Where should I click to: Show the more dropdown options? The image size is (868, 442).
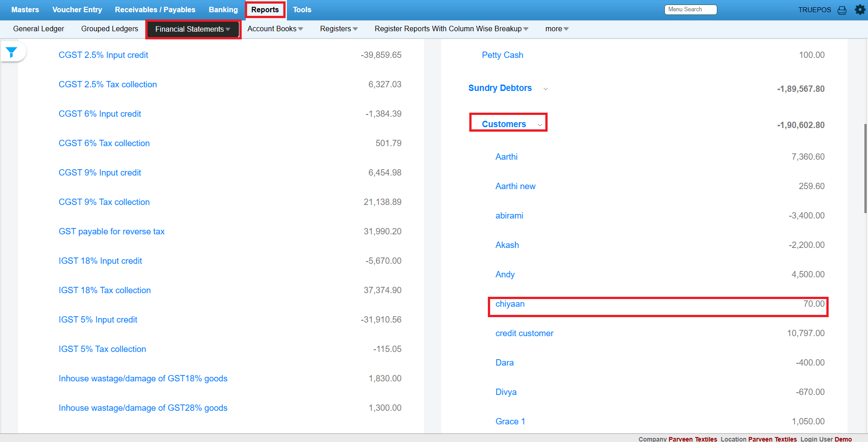click(x=557, y=29)
